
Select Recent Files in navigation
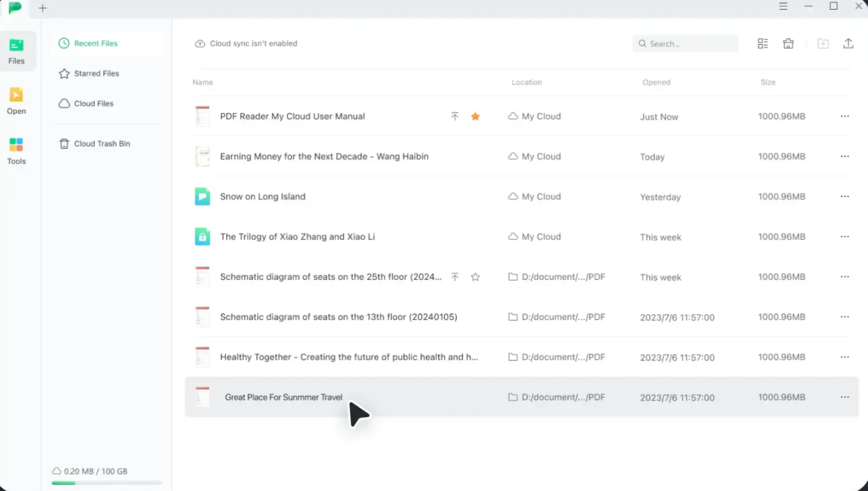click(x=107, y=44)
